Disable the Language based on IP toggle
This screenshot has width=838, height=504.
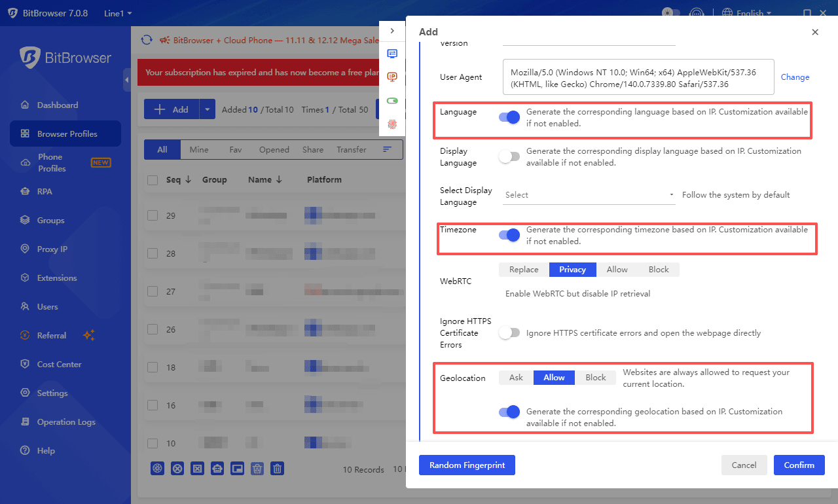(509, 117)
